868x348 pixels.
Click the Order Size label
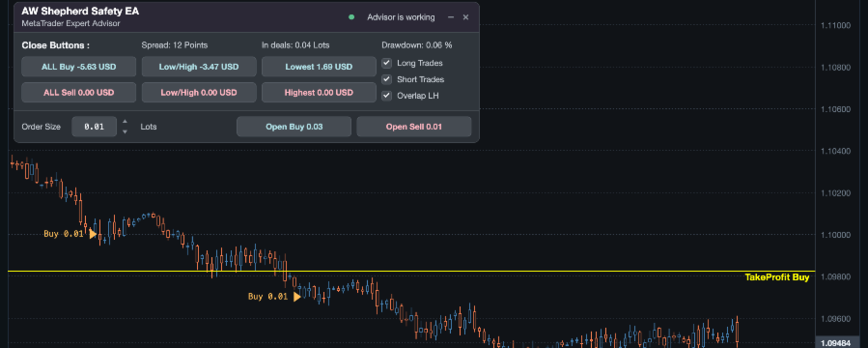[x=41, y=127]
